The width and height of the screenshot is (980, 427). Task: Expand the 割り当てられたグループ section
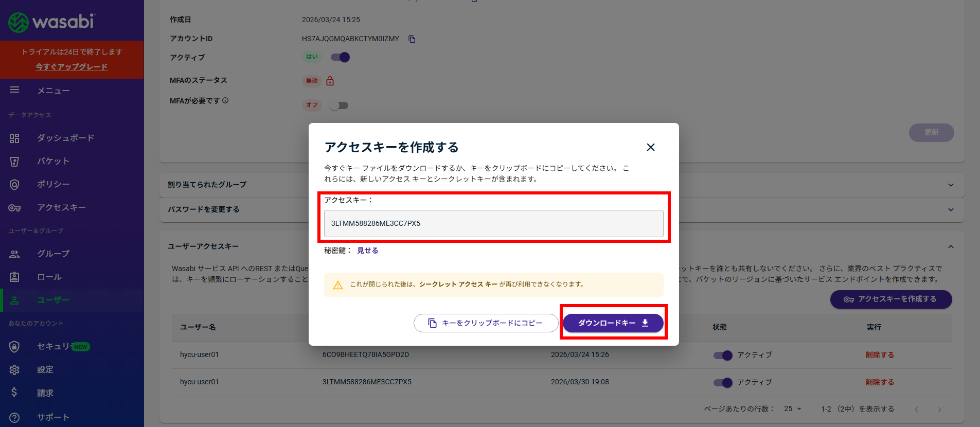click(951, 185)
